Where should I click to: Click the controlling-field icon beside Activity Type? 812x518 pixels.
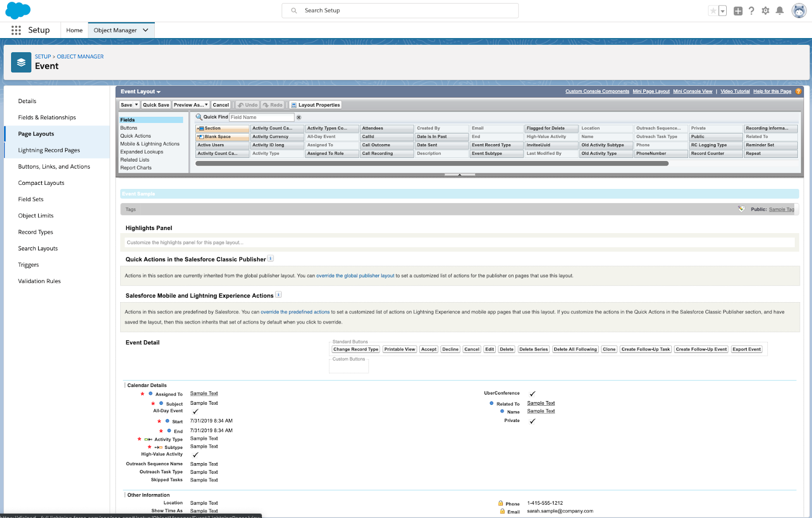point(148,439)
